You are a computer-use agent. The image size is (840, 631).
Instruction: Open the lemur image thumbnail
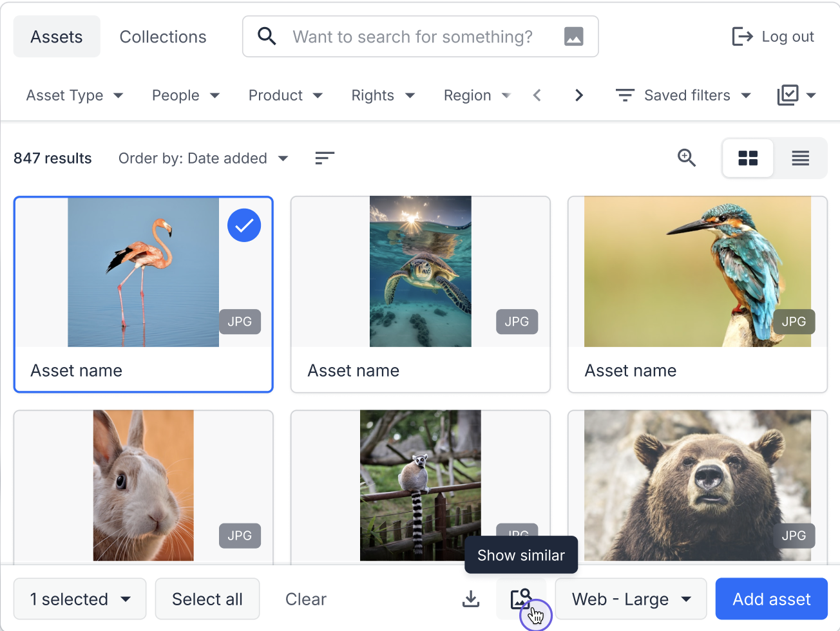point(421,485)
